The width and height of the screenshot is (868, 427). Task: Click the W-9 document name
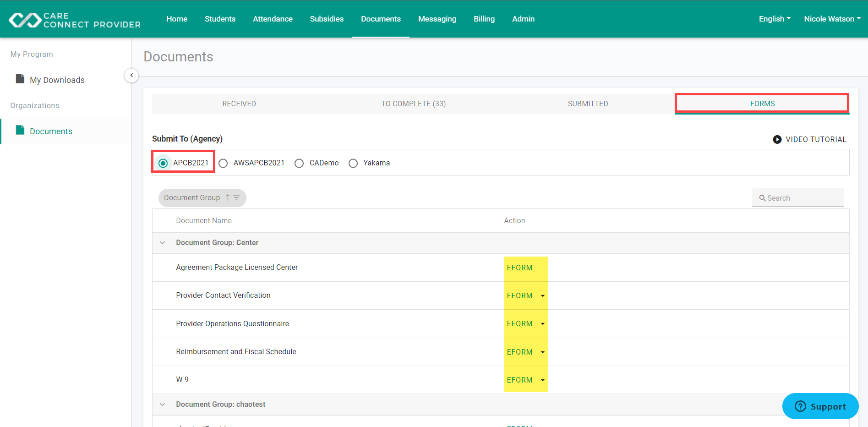182,379
